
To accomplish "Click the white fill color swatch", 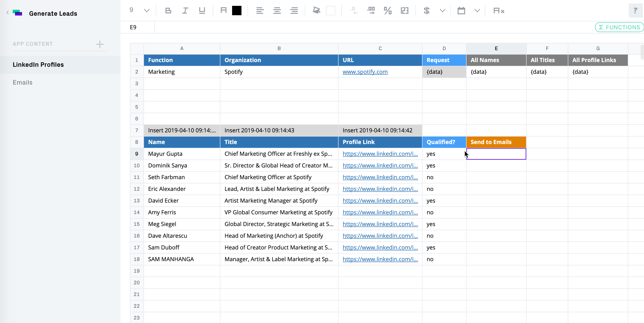I will (x=330, y=11).
